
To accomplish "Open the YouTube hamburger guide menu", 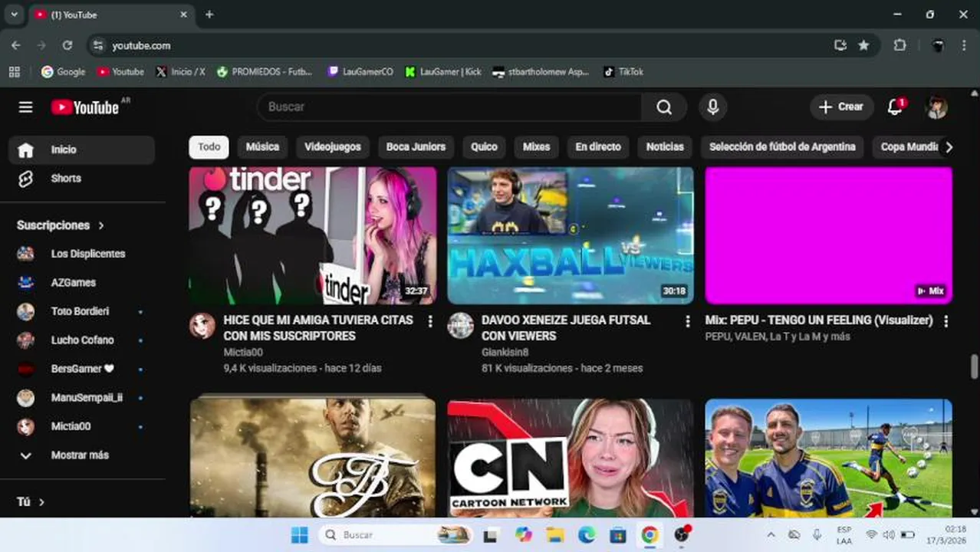I will coord(25,107).
